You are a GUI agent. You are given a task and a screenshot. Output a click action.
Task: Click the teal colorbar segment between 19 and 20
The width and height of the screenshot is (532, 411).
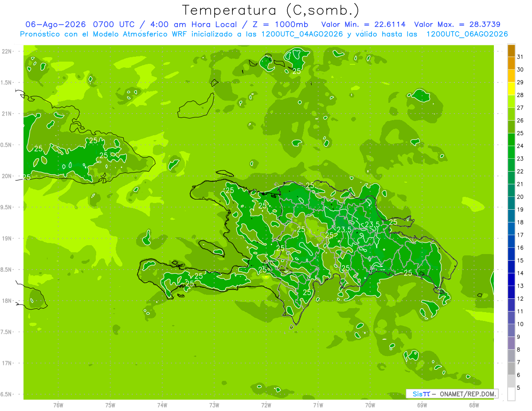tap(511, 203)
